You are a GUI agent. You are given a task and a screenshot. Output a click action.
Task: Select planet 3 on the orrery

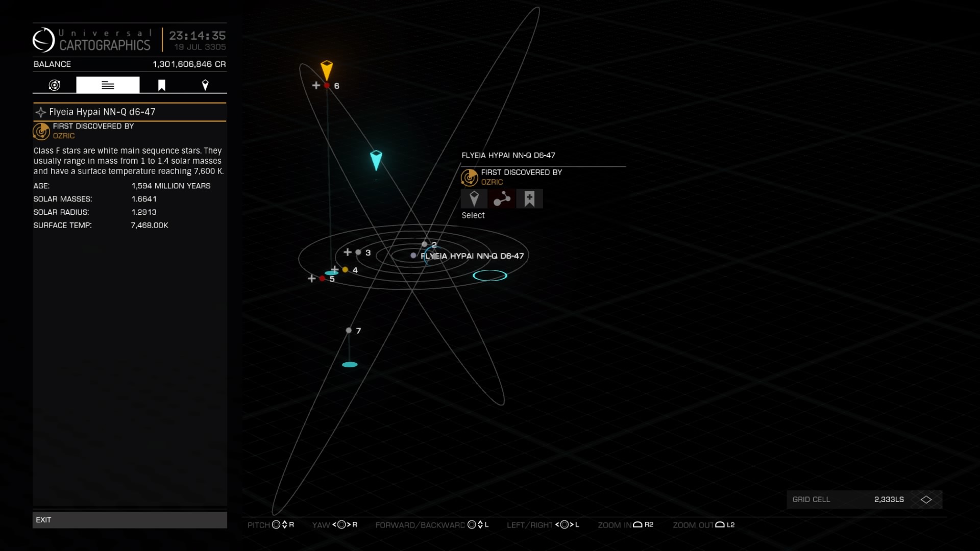click(358, 252)
